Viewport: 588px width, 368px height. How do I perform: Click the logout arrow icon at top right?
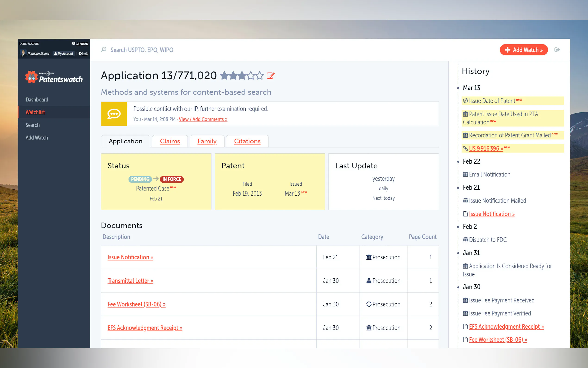557,50
